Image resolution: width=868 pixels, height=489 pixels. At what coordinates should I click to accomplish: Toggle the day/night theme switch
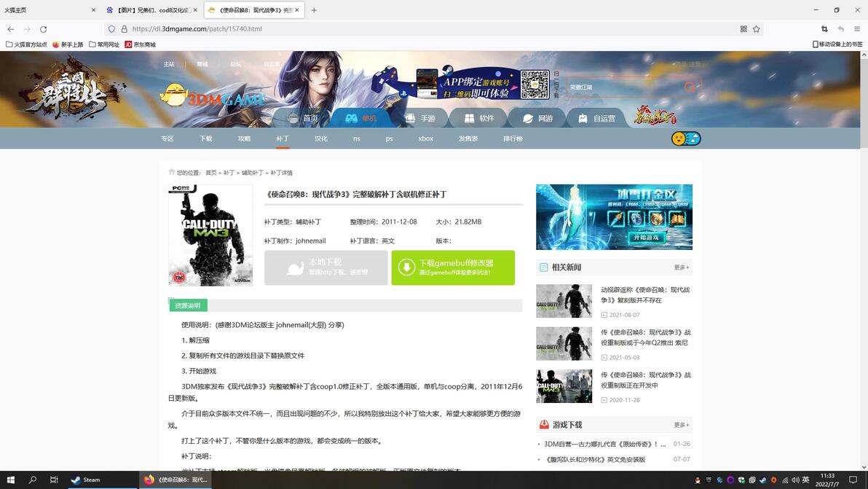pos(686,138)
